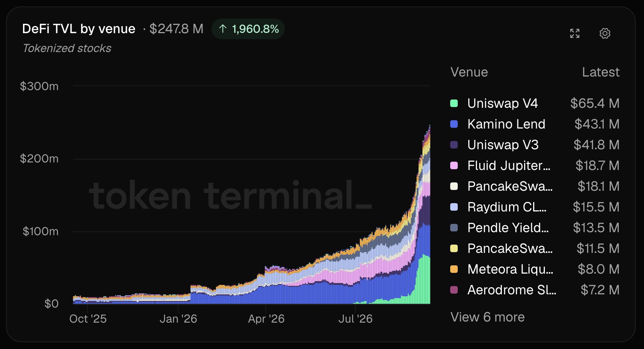Screen dimensions: 644x349
Task: Click the $200m y-axis label
Action: 39,159
